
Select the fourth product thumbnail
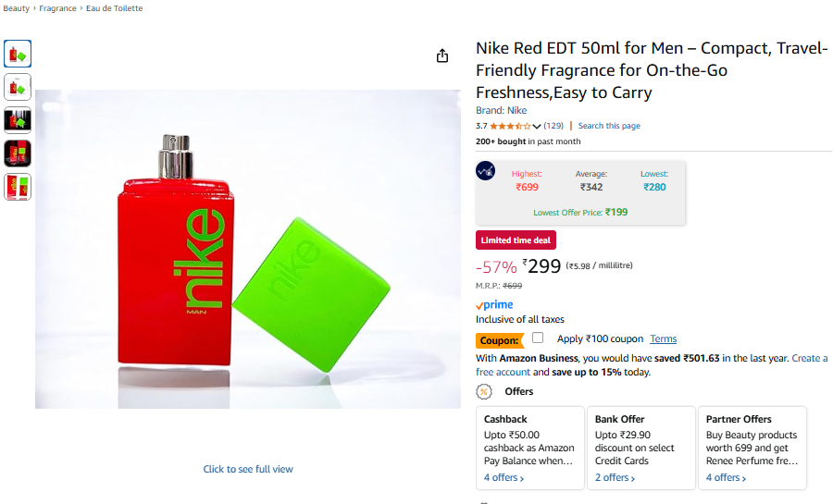[18, 154]
